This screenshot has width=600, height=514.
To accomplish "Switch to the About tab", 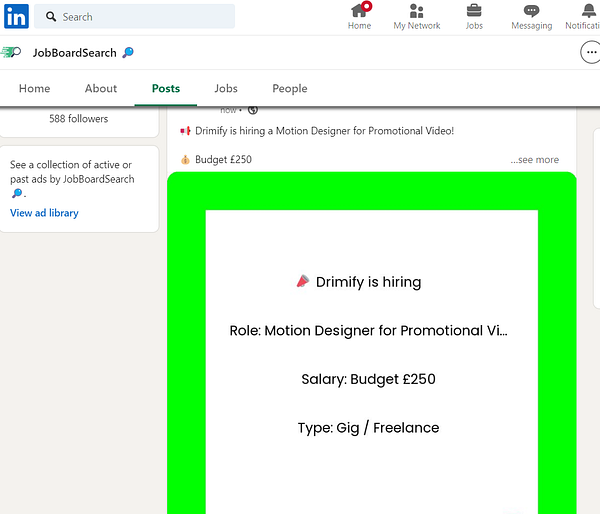I will point(101,88).
